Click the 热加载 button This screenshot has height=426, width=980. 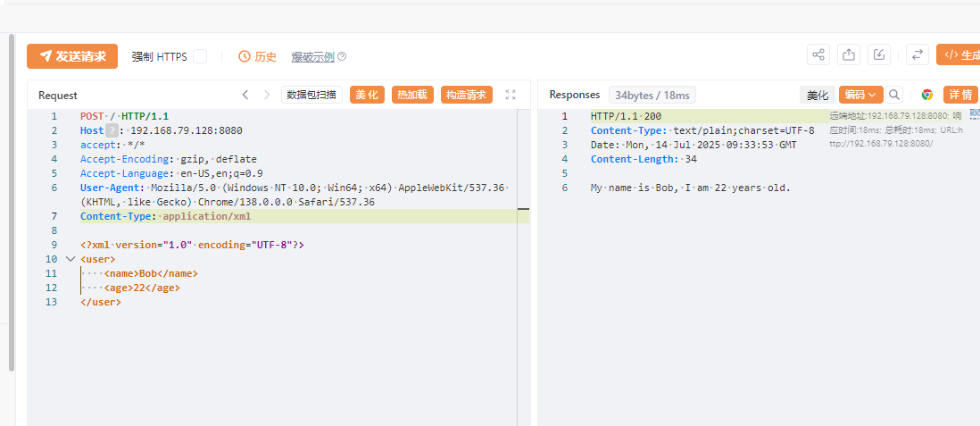click(412, 95)
